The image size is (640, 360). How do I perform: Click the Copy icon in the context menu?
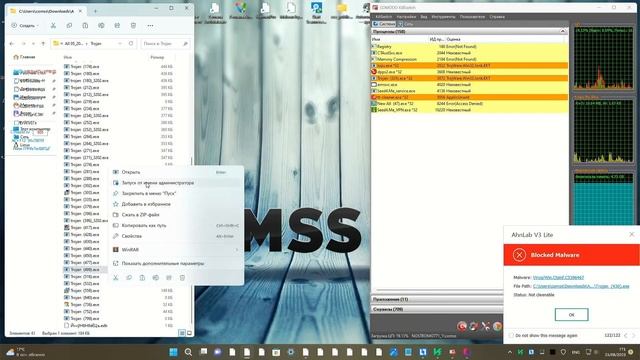pos(129,278)
